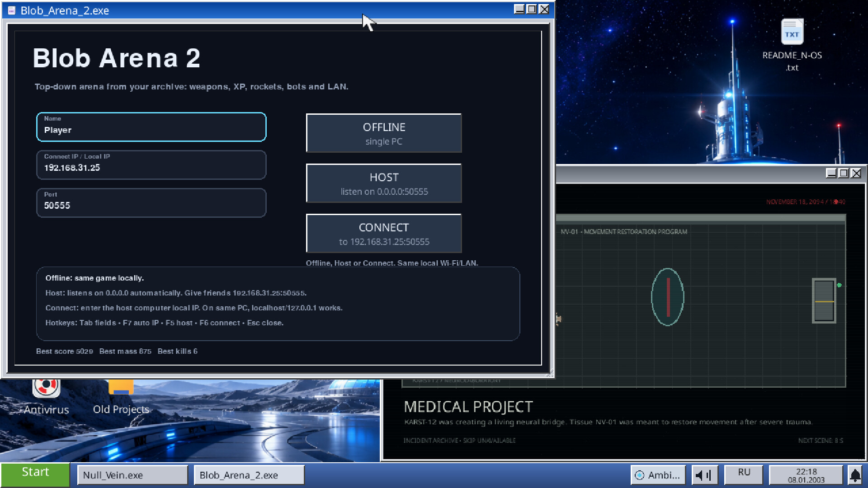Click the gray door panel in Null_Vein
The image size is (868, 488).
tap(824, 300)
